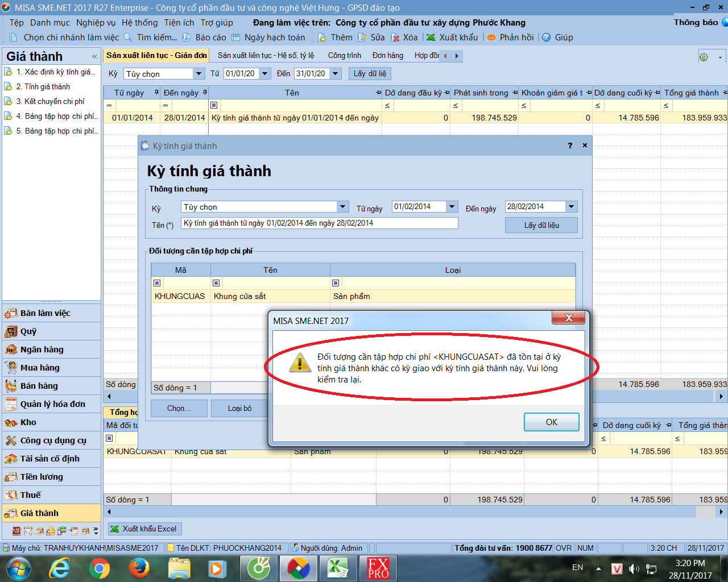Open the Bàn làm việc module
Image resolution: width=728 pixels, height=582 pixels.
(51, 313)
